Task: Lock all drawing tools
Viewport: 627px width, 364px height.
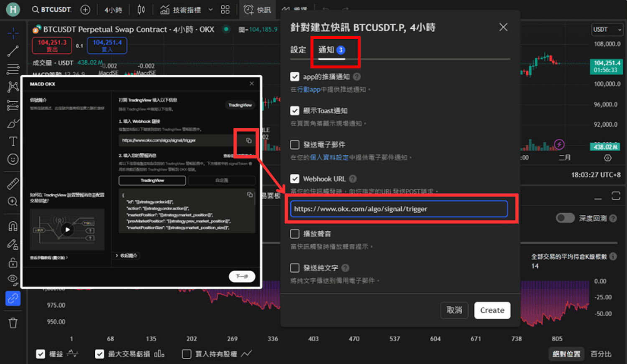Action: (13, 262)
